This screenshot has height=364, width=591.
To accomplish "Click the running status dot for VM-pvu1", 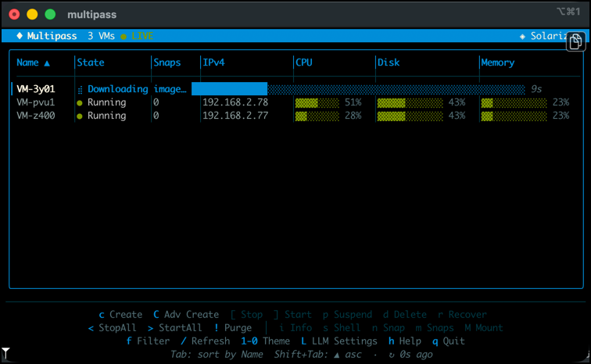I will pyautogui.click(x=80, y=102).
